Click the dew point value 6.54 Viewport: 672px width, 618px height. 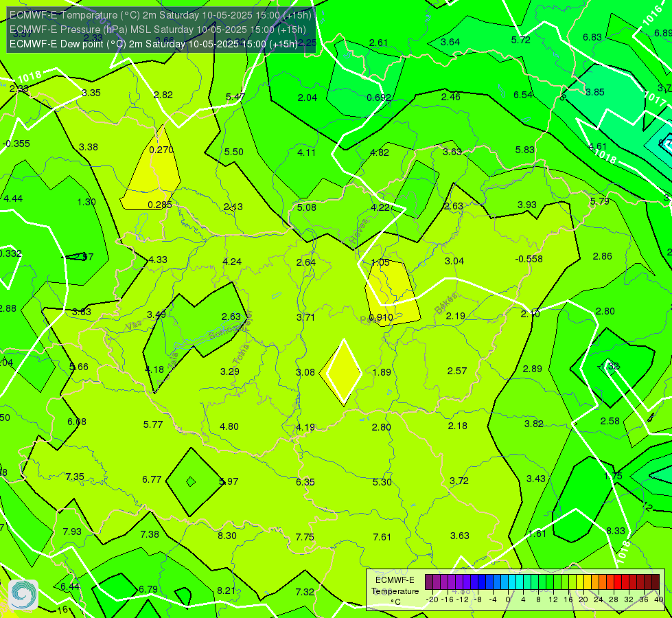coord(523,95)
